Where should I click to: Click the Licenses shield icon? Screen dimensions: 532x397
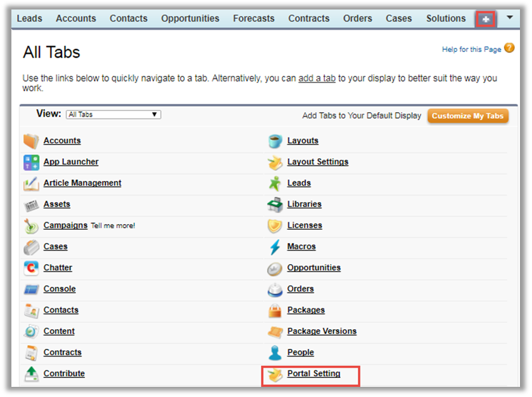pyautogui.click(x=275, y=225)
